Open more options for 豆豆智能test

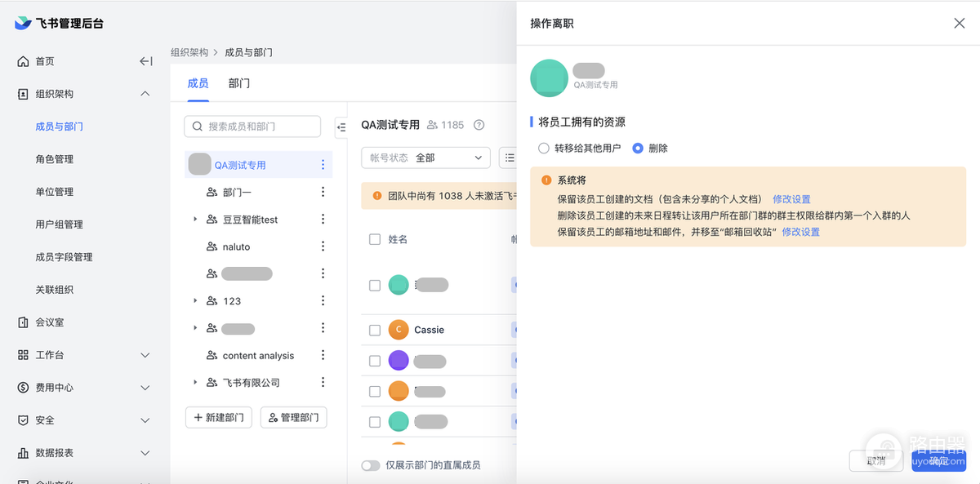[x=323, y=220]
